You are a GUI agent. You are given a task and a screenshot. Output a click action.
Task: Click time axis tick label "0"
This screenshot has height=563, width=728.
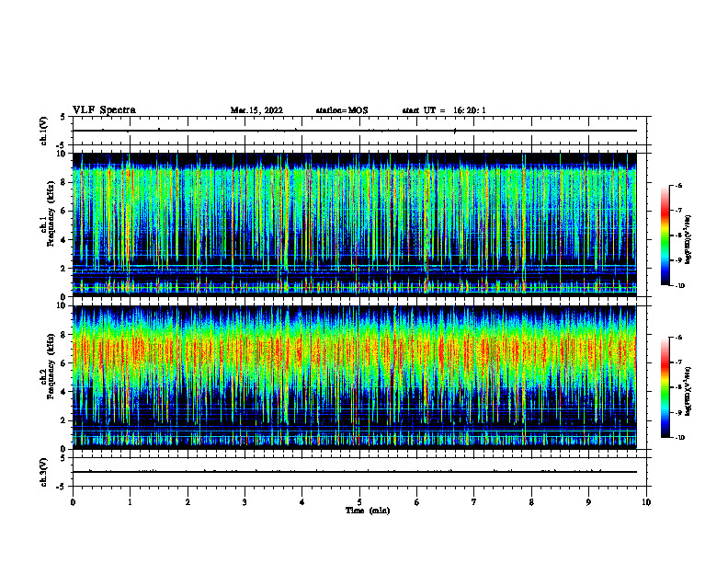coord(73,502)
